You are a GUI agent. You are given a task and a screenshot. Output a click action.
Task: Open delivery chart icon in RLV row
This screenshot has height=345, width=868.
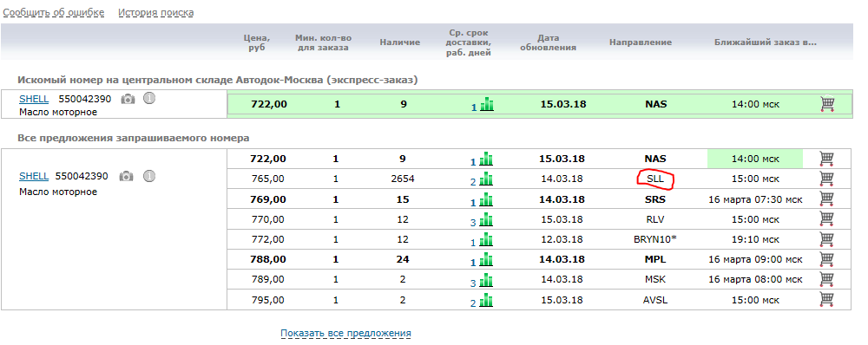tap(487, 219)
